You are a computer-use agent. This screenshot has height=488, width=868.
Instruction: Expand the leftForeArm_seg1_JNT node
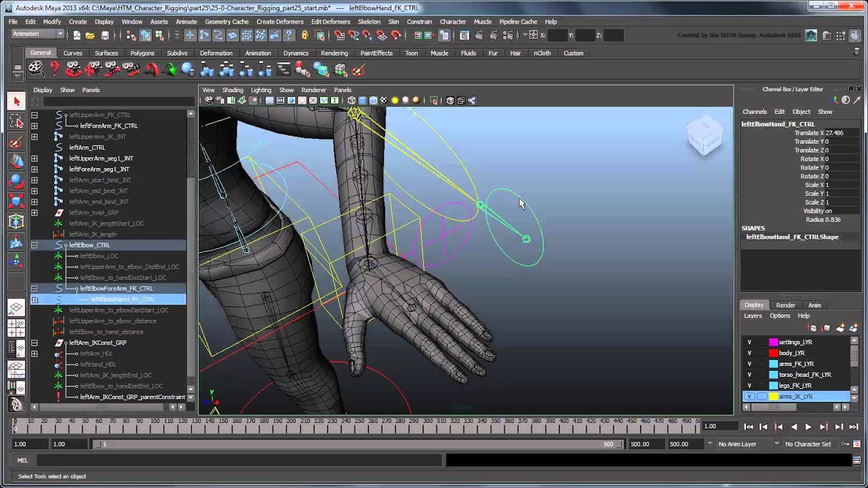point(34,169)
